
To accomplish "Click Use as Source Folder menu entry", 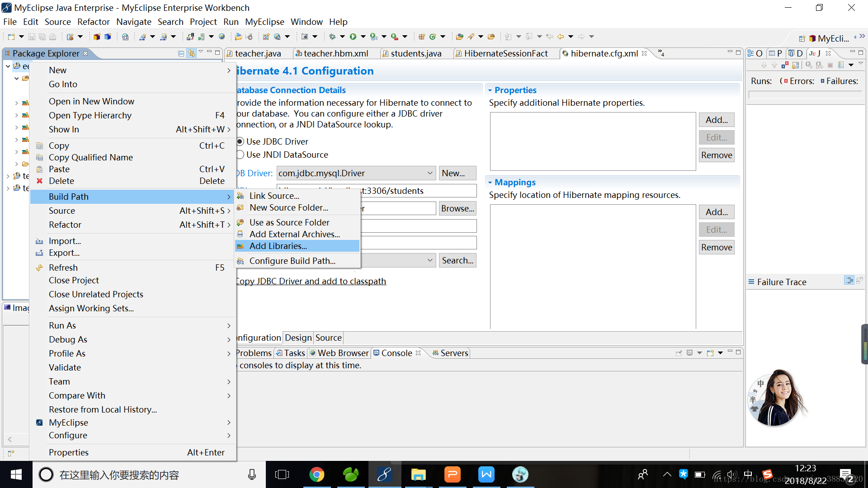I will coord(297,222).
